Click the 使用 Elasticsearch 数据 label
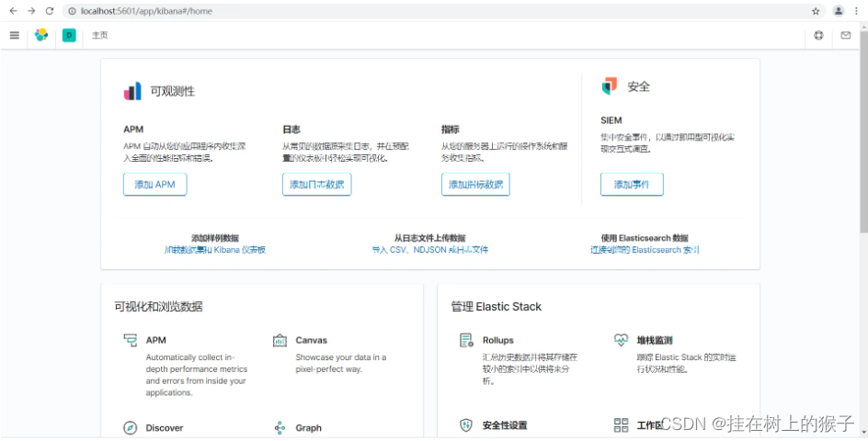This screenshot has height=441, width=868. [x=645, y=238]
